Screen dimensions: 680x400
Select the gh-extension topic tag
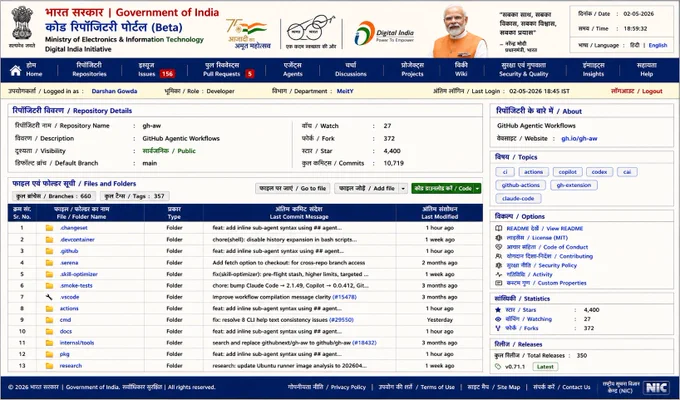tap(574, 185)
